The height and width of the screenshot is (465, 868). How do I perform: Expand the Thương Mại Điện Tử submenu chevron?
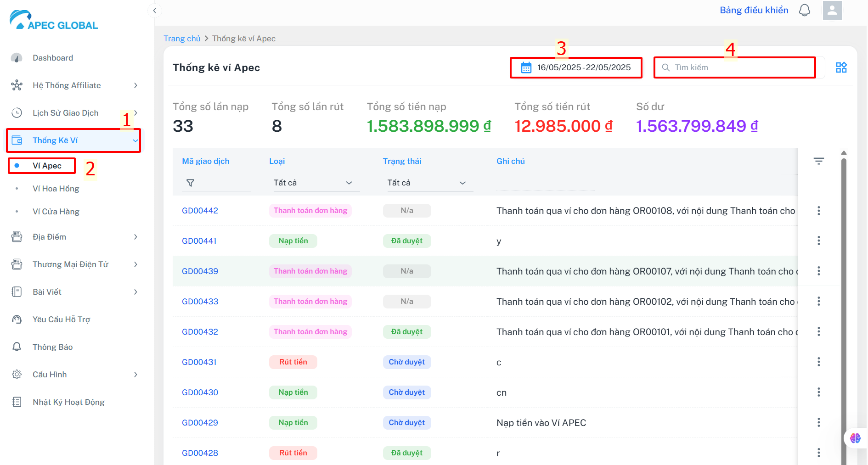(135, 264)
